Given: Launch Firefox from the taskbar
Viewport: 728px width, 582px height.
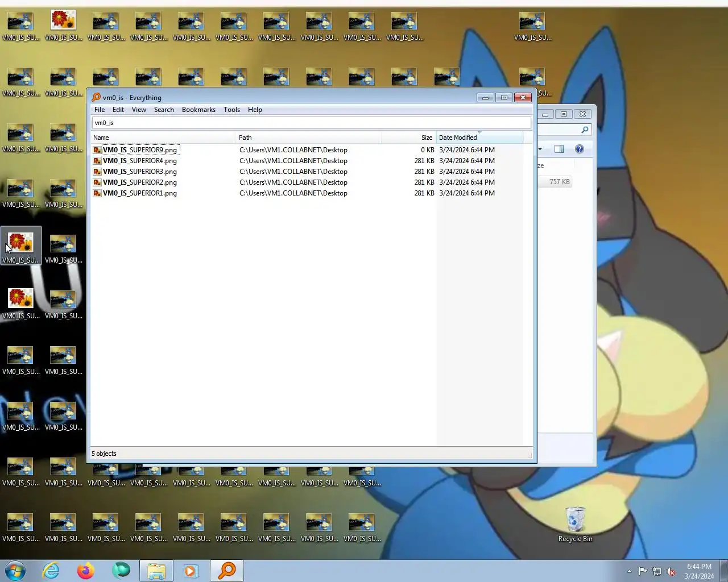Looking at the screenshot, I should click(86, 571).
